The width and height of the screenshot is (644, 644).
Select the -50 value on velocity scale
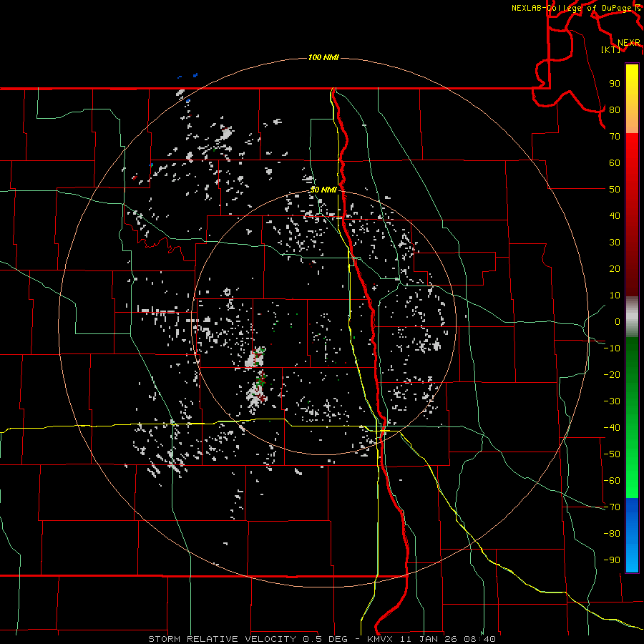[612, 454]
